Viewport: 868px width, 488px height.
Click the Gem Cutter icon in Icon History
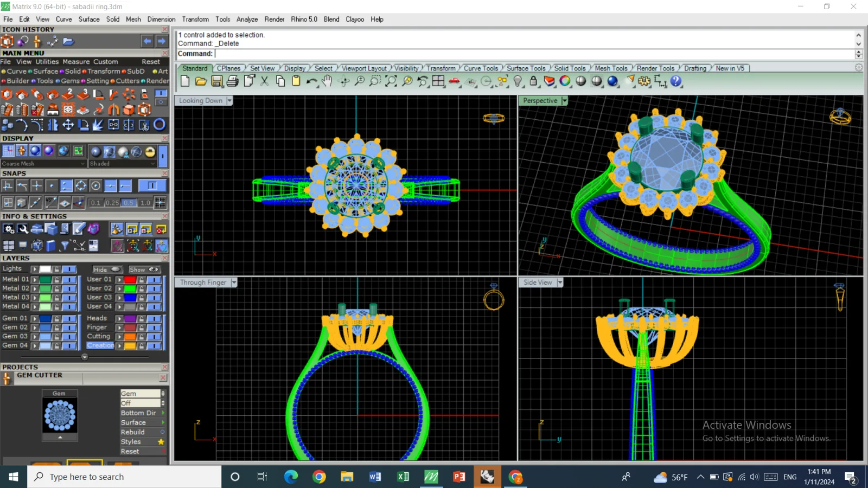click(x=37, y=41)
